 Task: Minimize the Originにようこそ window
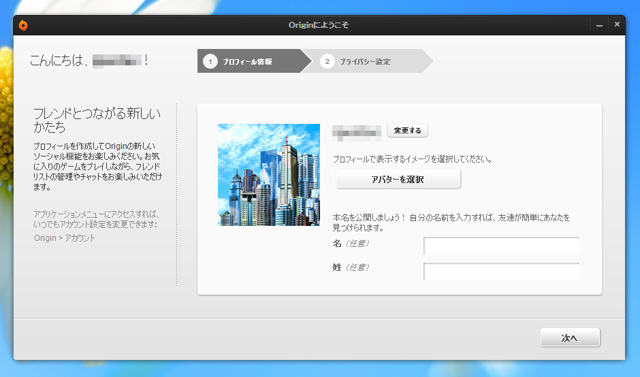pyautogui.click(x=599, y=25)
